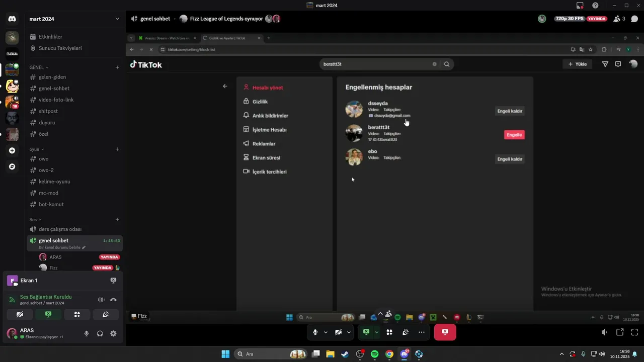The height and width of the screenshot is (362, 644).
Task: Open User Settings gear icon
Action: pyautogui.click(x=113, y=333)
